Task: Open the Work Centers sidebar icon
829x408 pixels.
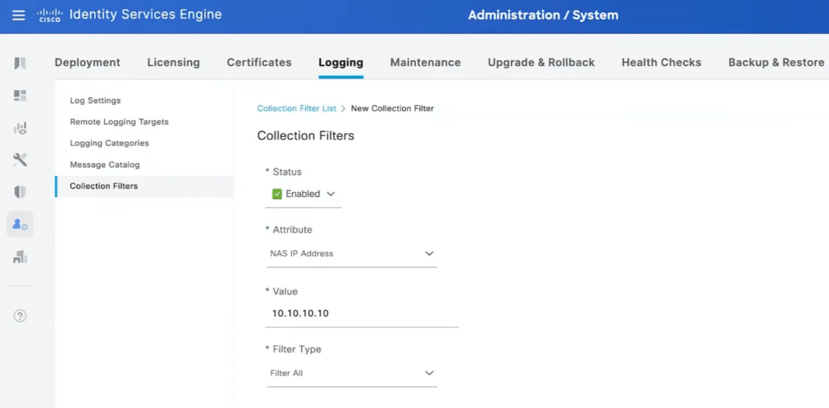Action: click(20, 257)
